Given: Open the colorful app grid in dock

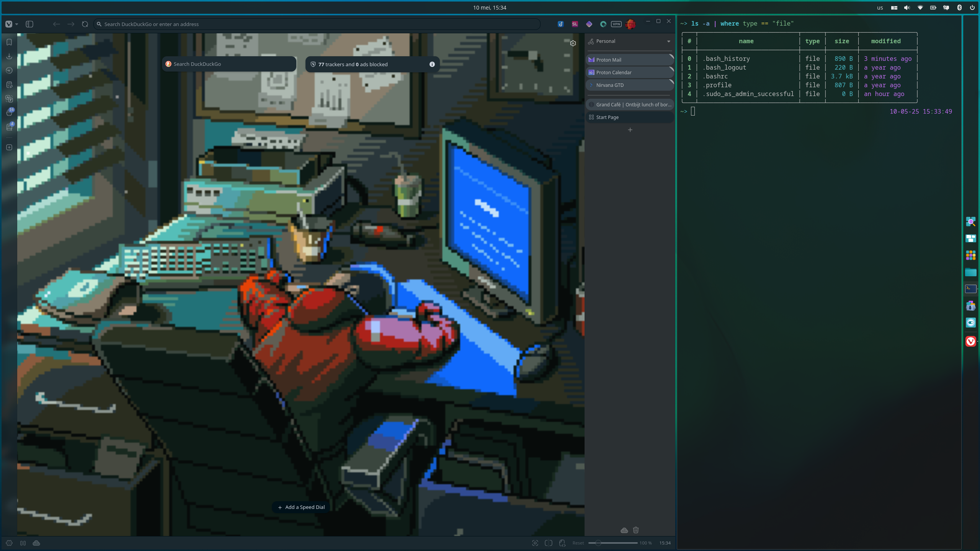Looking at the screenshot, I should [970, 255].
